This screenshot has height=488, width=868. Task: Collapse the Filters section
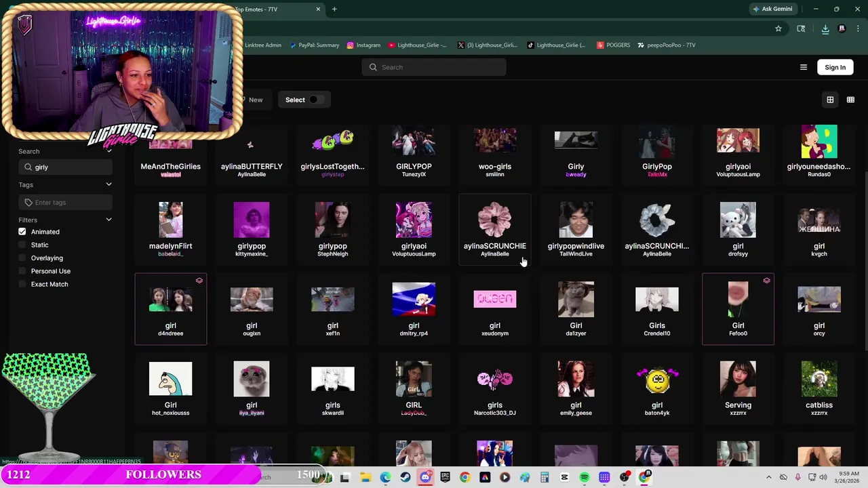click(x=108, y=220)
